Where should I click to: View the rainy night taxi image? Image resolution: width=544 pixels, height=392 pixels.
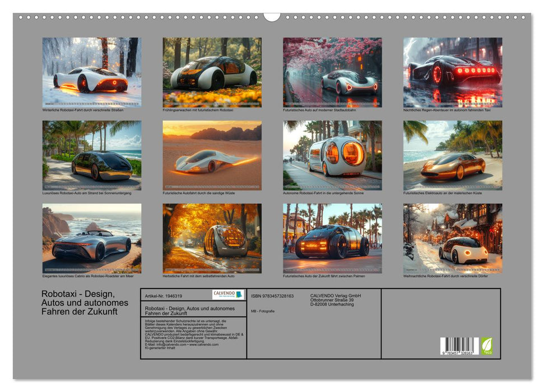point(450,72)
